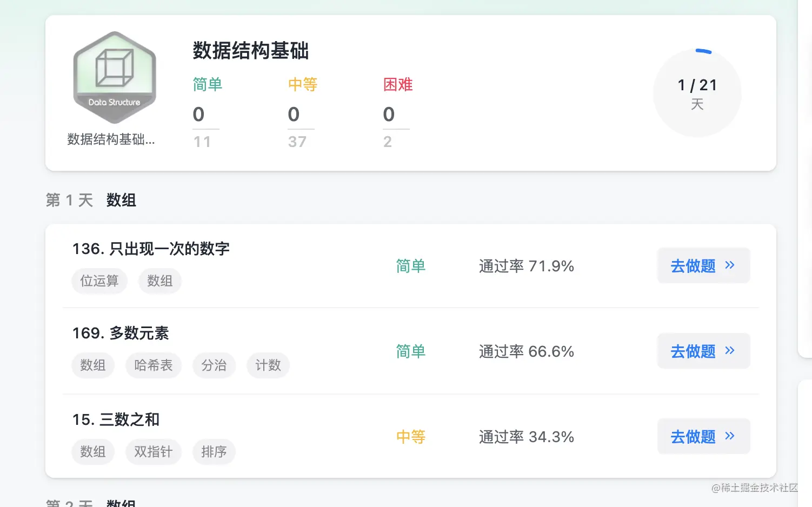Screen dimensions: 812x507
Task: Click the chevron arrows on problem 136's button
Action: coord(730,265)
